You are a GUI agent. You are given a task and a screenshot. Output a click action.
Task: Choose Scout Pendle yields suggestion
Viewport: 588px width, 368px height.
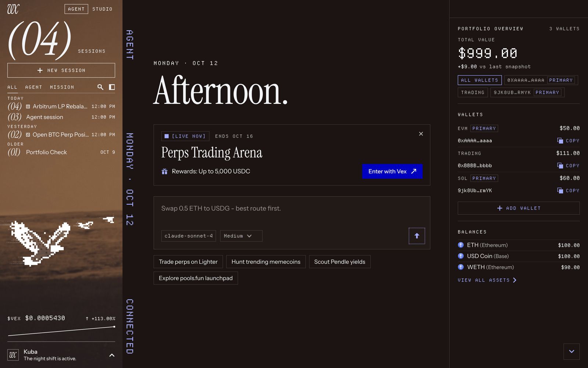(340, 262)
